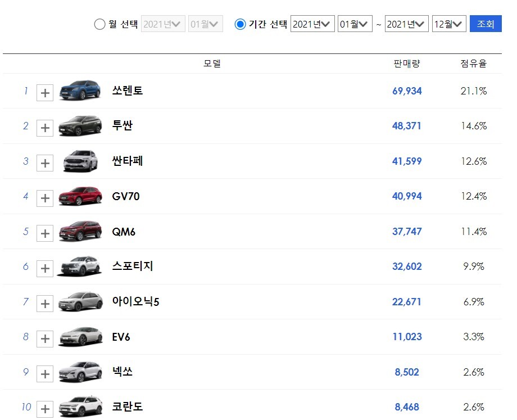The width and height of the screenshot is (517, 420).
Task: Click sales figure 32,602
Action: click(x=407, y=267)
